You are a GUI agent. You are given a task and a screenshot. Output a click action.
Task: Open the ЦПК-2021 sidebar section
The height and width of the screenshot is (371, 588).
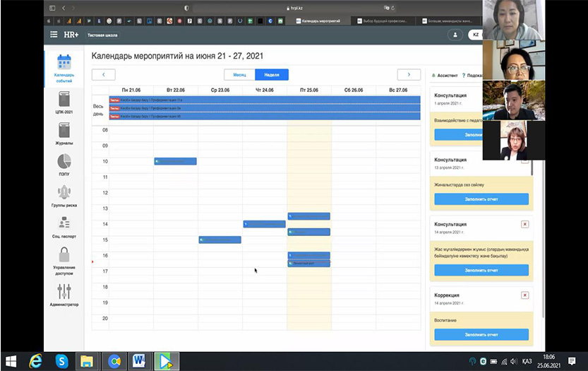(64, 102)
